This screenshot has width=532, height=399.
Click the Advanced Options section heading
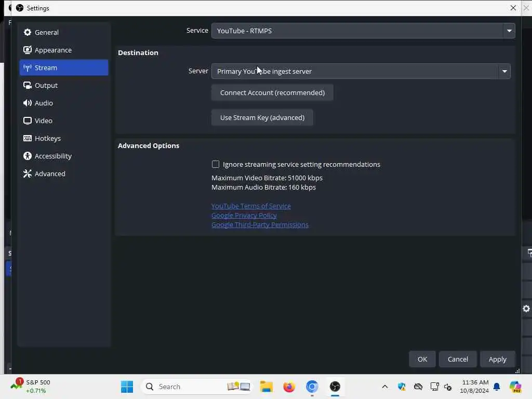point(149,145)
